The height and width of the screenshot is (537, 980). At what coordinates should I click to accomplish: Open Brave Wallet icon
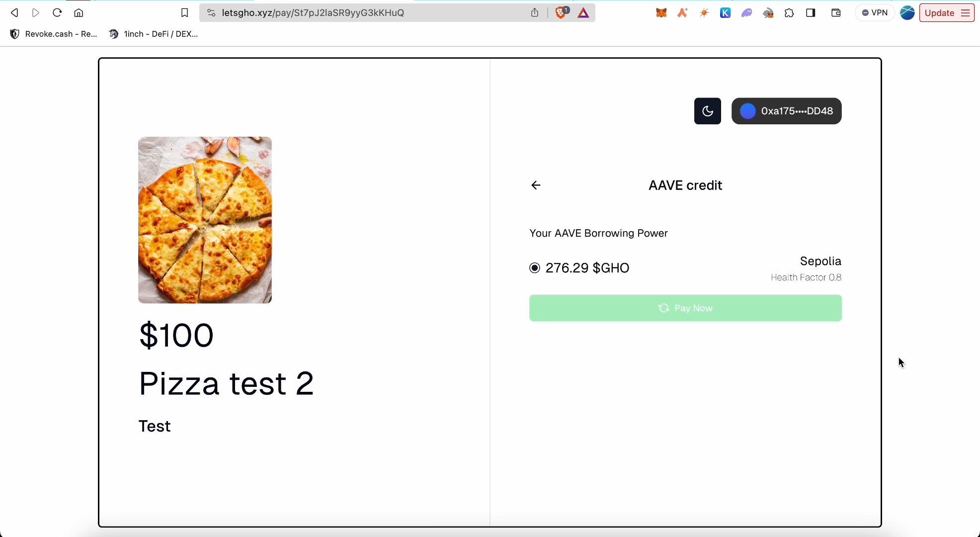(836, 13)
